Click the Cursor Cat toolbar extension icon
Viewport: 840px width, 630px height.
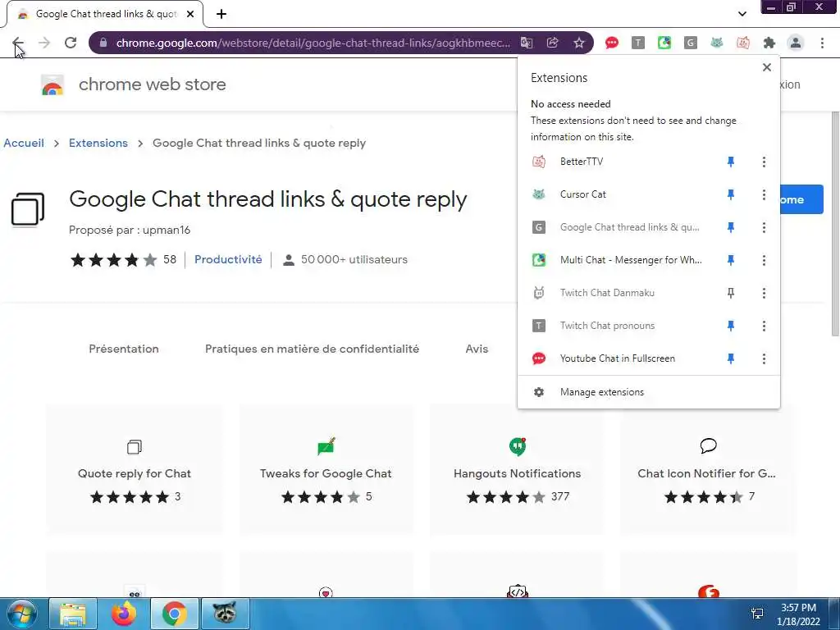tap(717, 43)
